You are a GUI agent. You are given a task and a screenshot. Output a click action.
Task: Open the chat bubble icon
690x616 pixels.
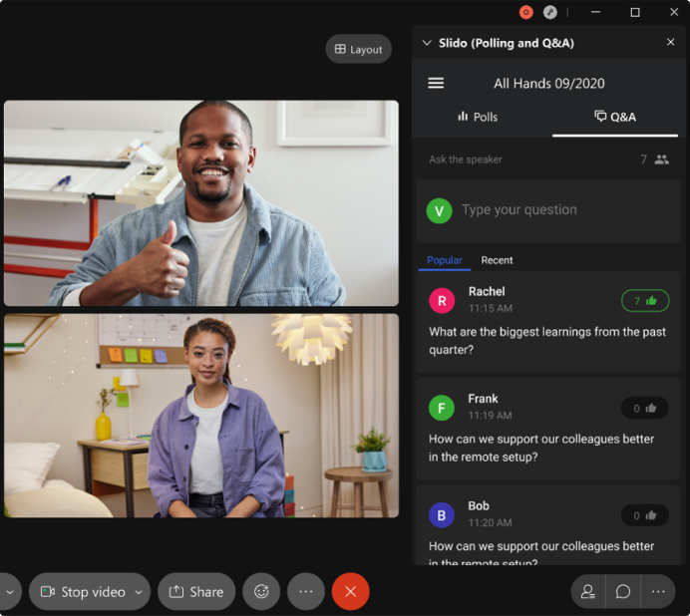pos(623,591)
